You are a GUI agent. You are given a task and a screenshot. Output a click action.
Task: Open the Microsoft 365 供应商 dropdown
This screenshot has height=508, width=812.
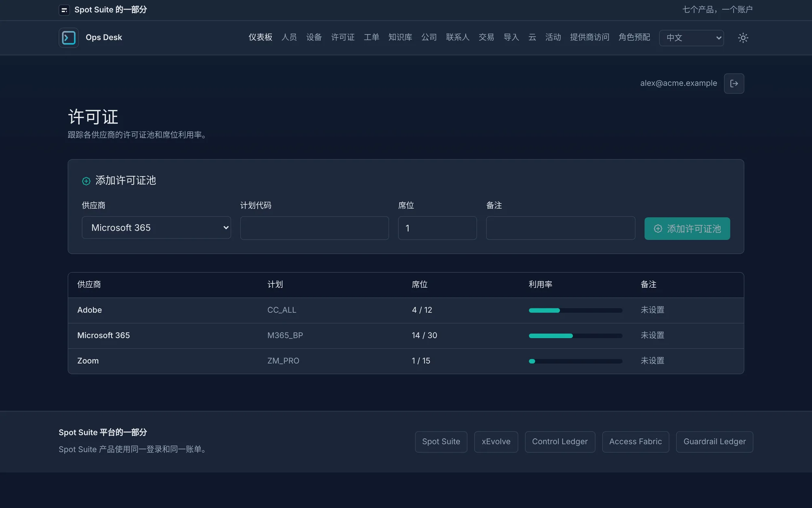tap(156, 228)
